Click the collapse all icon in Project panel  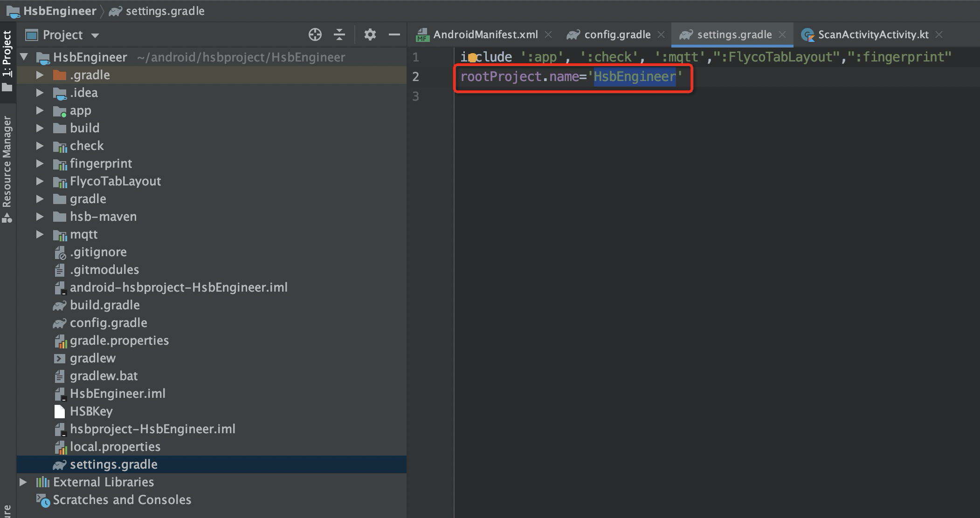pyautogui.click(x=339, y=34)
